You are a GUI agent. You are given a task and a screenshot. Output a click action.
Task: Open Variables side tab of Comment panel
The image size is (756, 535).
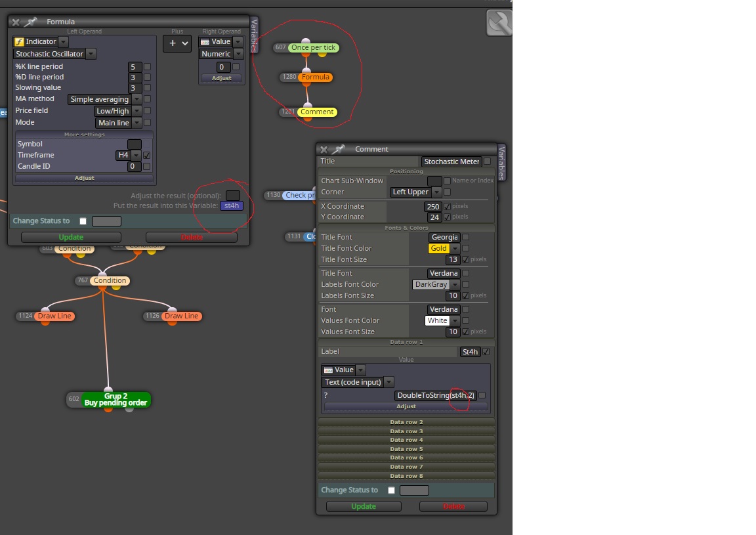pyautogui.click(x=501, y=163)
